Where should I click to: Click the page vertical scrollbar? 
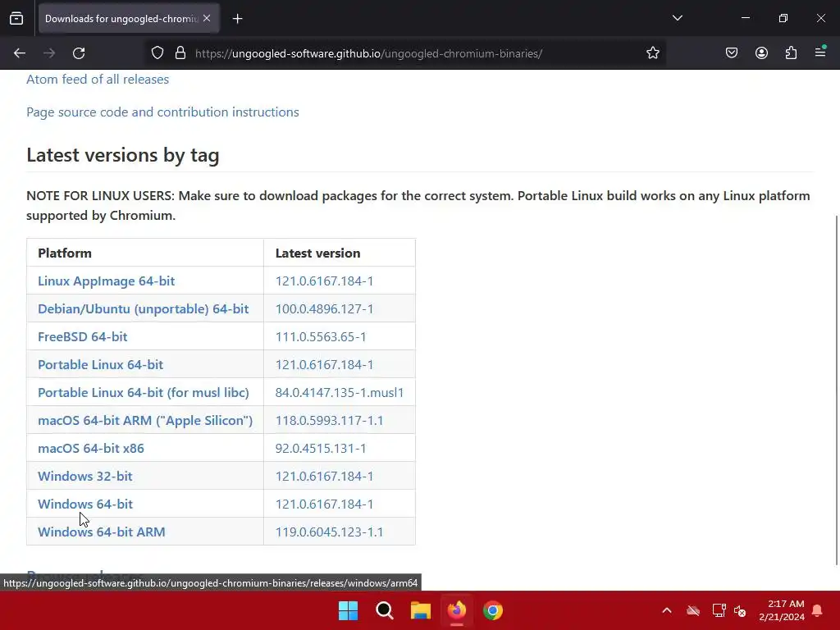837,390
